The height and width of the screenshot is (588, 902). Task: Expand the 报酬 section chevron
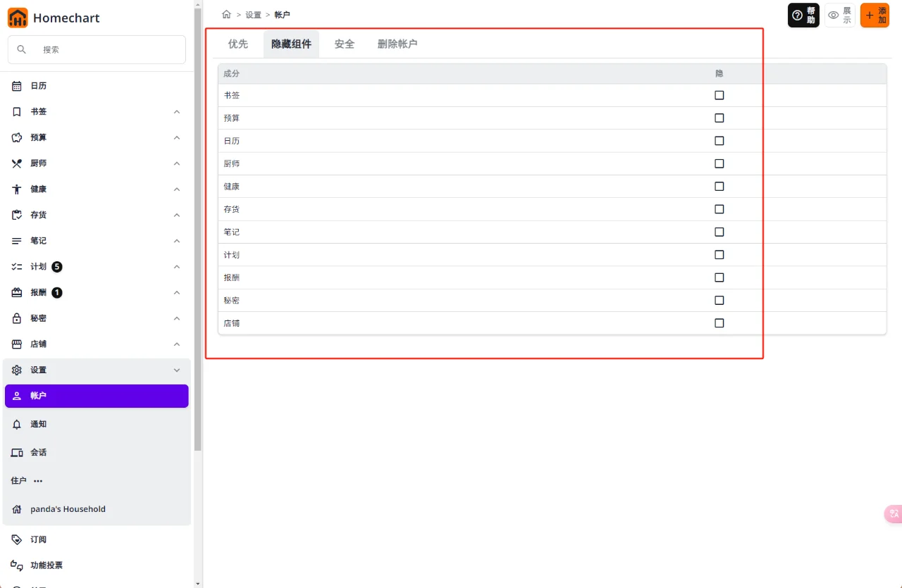(x=176, y=292)
